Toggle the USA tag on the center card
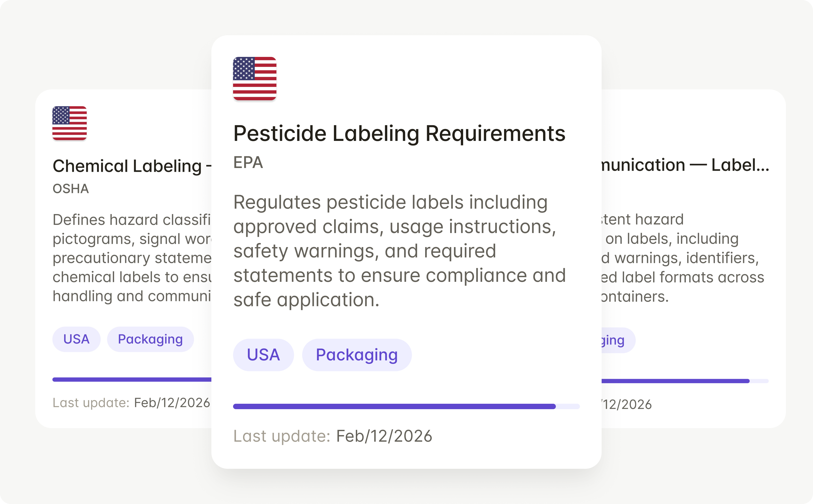Viewport: 813px width, 504px height. pyautogui.click(x=263, y=354)
